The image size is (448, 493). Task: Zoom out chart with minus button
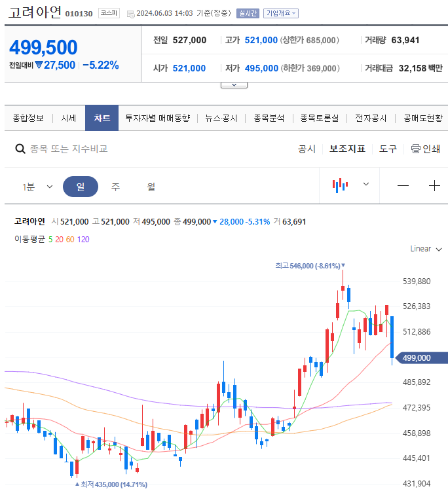coord(403,186)
